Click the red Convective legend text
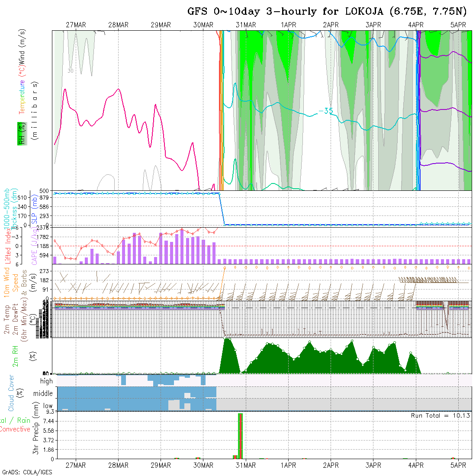Screen dimensions: 476x476 [x=15, y=429]
